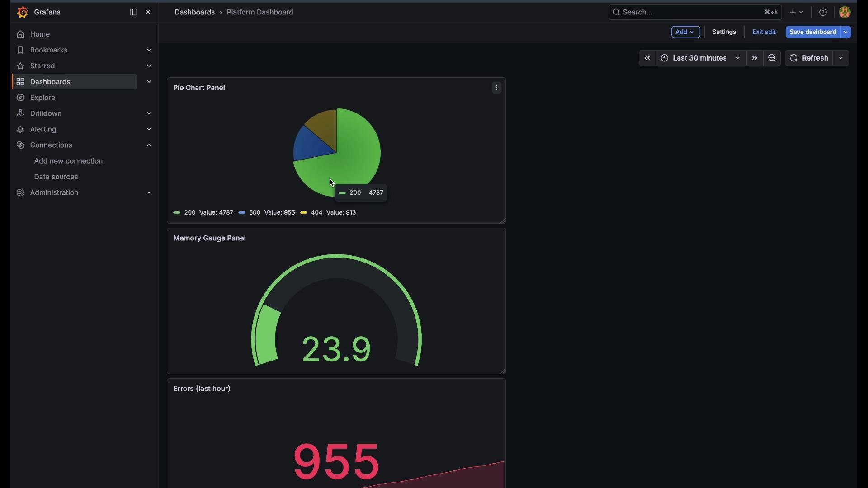Click the Home house icon
868x488 pixels.
(20, 34)
